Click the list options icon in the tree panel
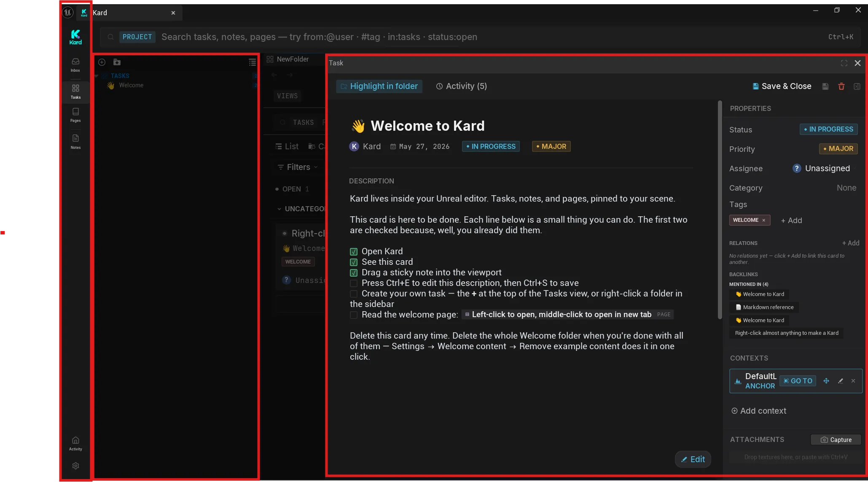The height and width of the screenshot is (482, 868). (252, 62)
